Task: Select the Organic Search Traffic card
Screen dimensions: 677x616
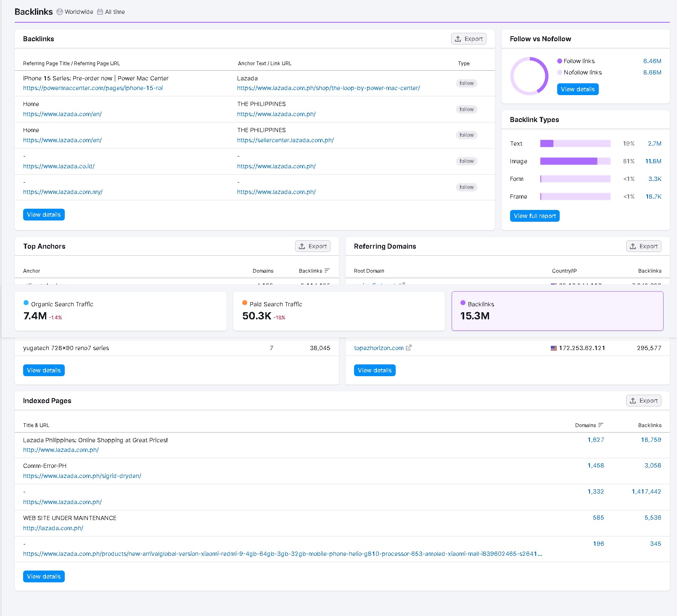Action: [121, 311]
